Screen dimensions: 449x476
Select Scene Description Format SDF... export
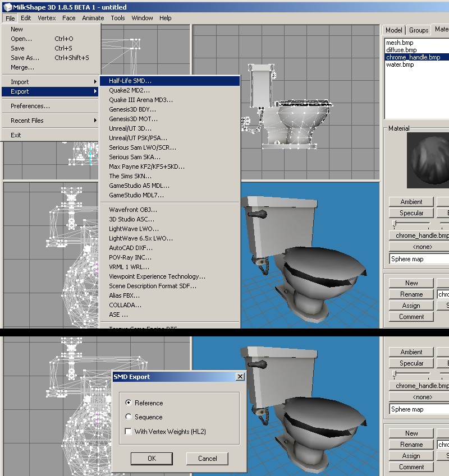pos(170,286)
